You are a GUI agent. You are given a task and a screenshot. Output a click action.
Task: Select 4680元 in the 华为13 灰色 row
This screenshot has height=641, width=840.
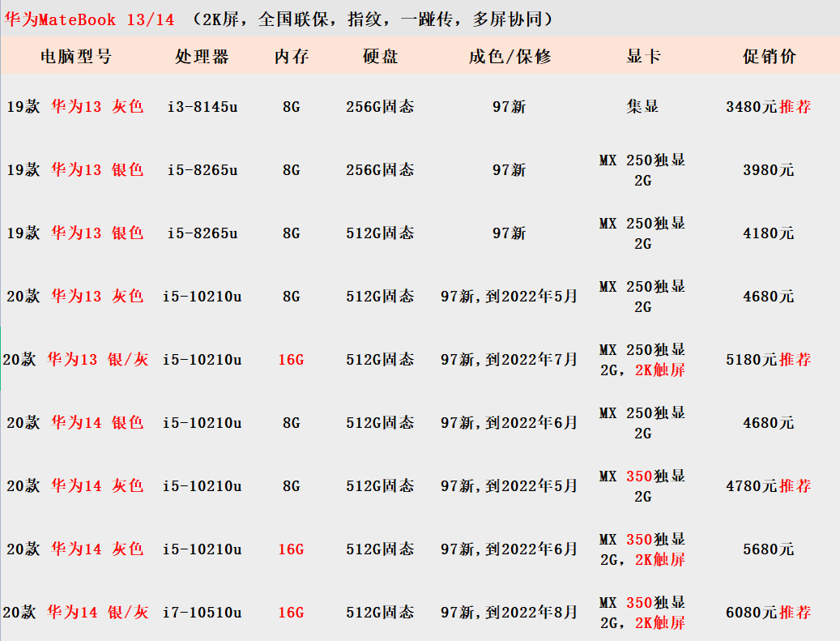768,297
